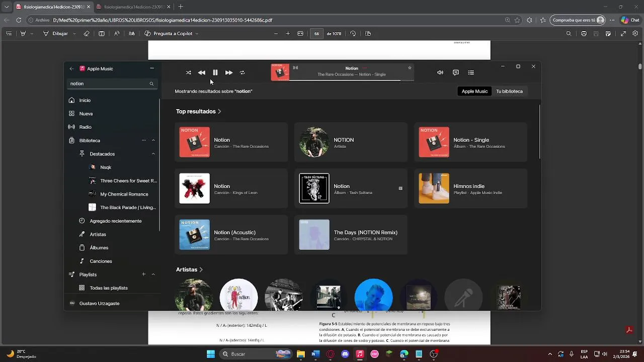Switch search scope to Tu biblioteca
The width and height of the screenshot is (644, 362).
[509, 91]
